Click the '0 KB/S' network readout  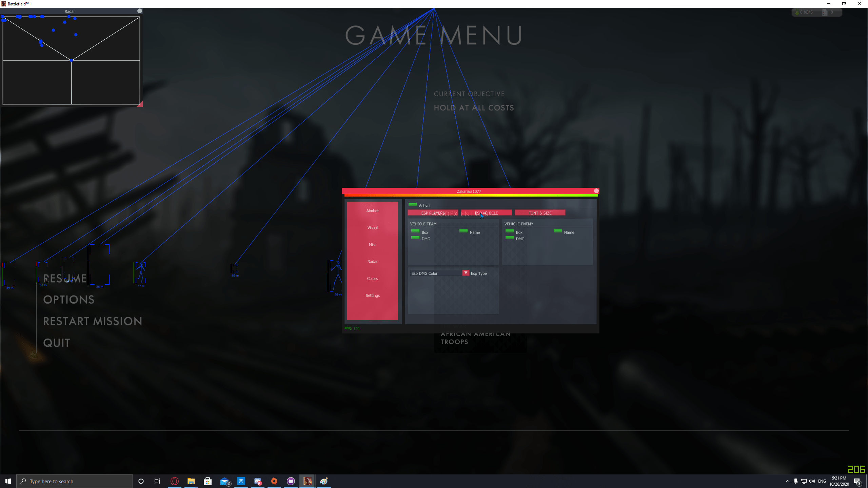coord(806,12)
